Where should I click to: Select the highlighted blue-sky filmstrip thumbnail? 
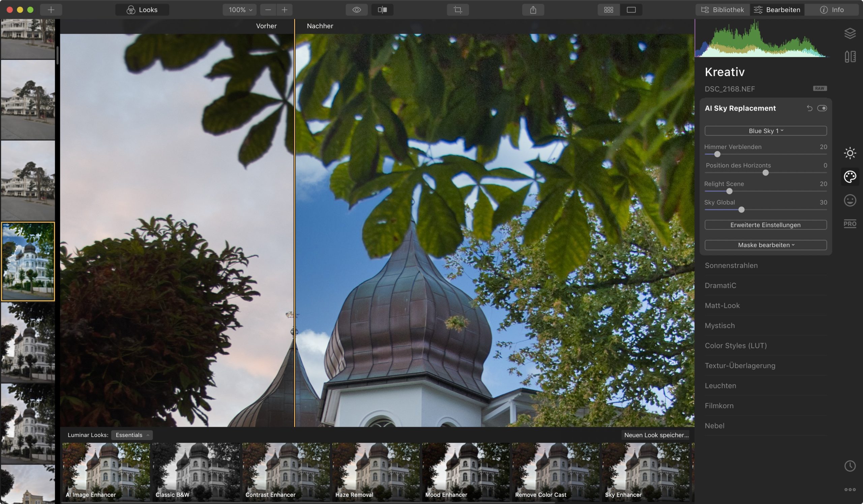[28, 262]
